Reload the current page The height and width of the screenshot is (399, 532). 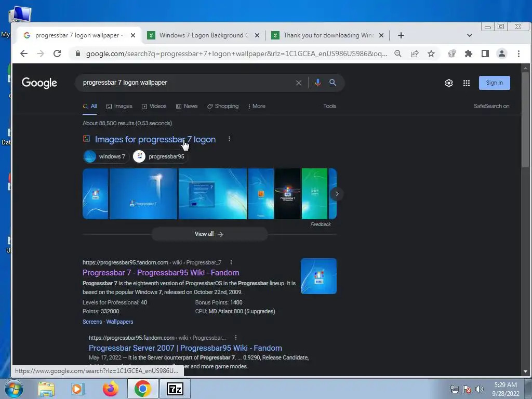[57, 54]
